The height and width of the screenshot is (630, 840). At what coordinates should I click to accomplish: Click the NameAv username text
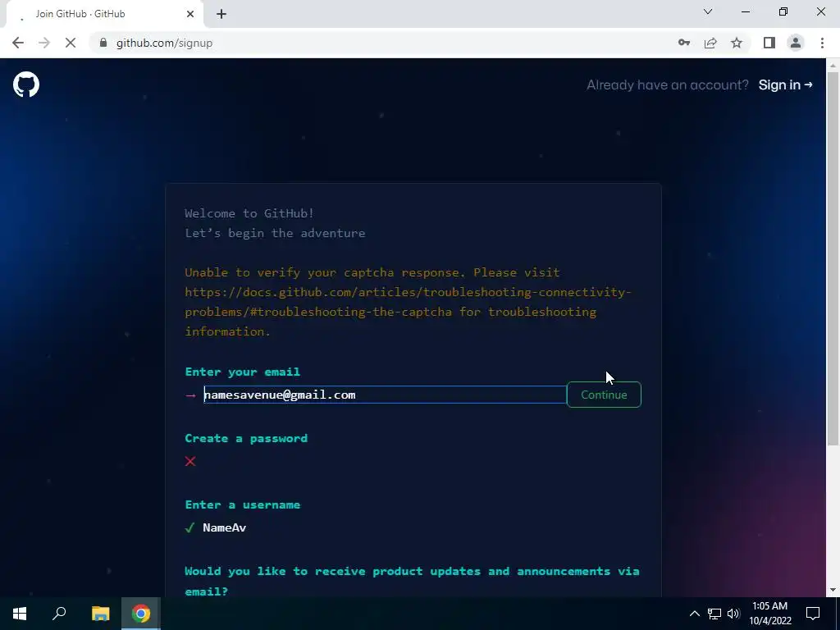tap(225, 528)
